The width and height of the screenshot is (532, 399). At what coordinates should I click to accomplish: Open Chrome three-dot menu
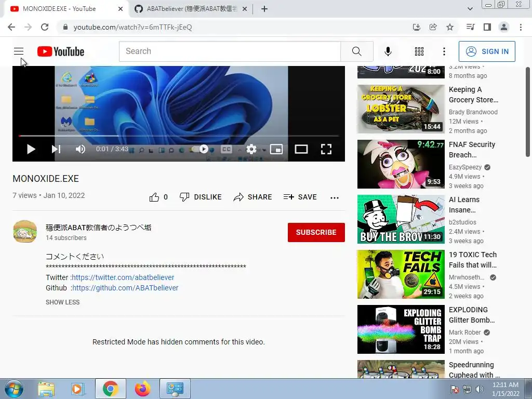521,27
